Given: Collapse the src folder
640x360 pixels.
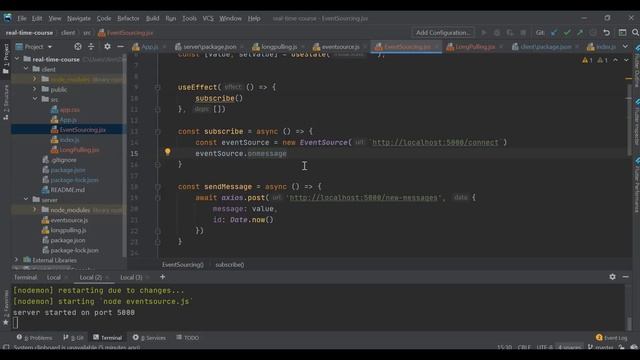Looking at the screenshot, I should pyautogui.click(x=35, y=99).
